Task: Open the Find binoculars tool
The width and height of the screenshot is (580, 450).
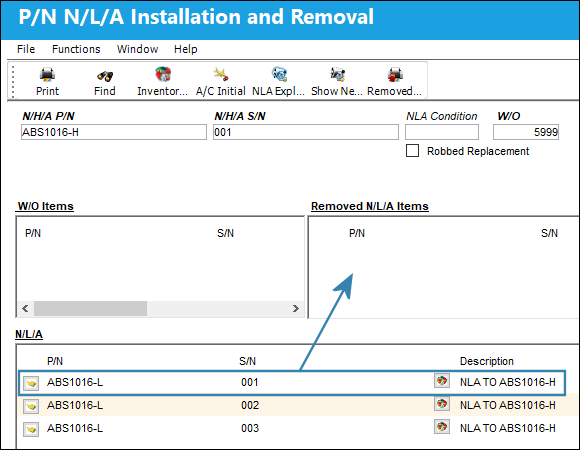Action: coord(105,76)
